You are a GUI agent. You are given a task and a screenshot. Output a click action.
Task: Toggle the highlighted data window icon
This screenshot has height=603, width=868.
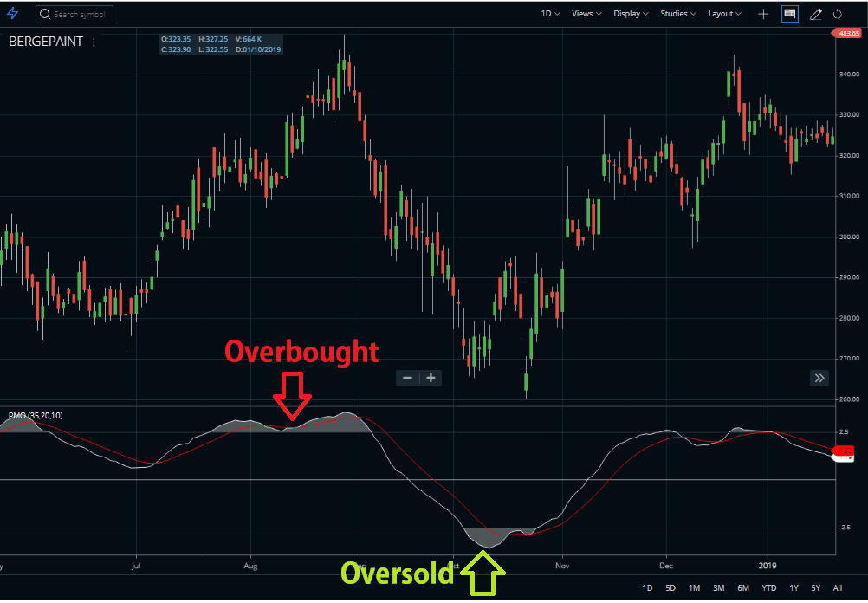(790, 15)
